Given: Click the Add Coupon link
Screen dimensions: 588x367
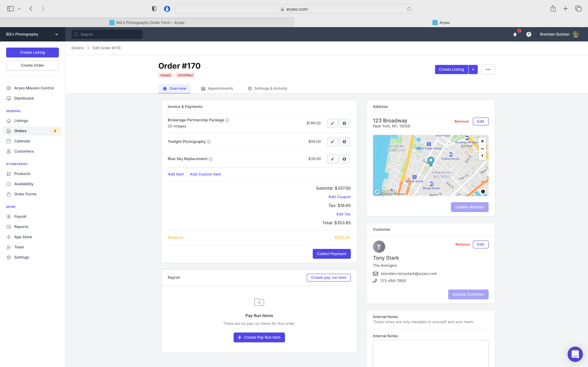Looking at the screenshot, I should 339,197.
